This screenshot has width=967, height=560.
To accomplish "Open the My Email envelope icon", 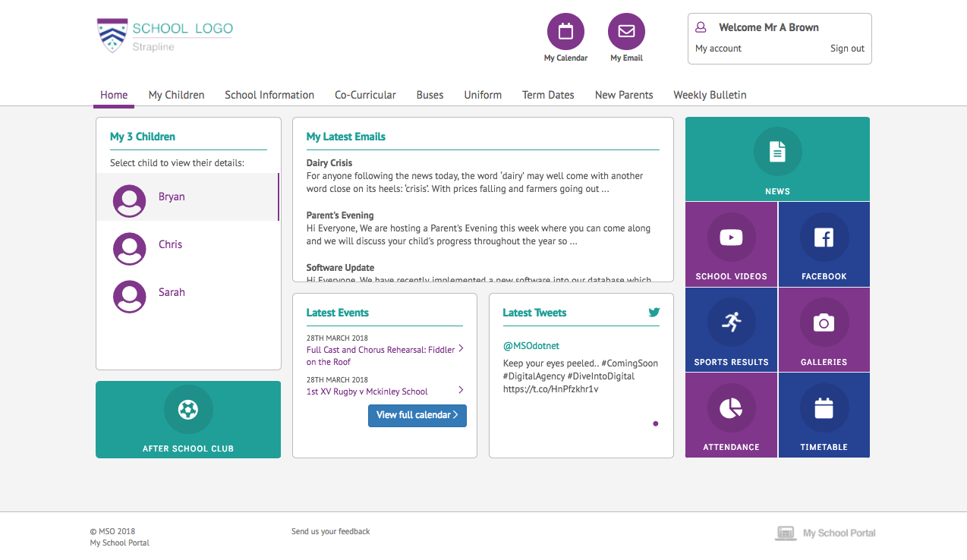I will [626, 32].
